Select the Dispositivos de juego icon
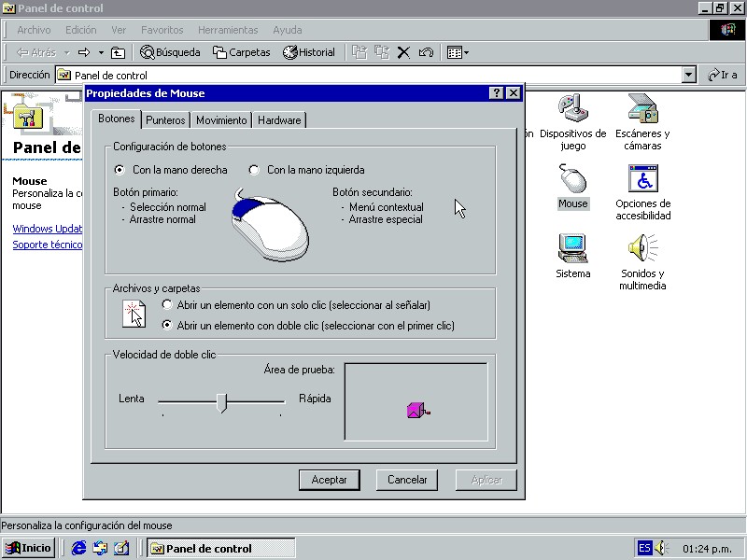Screen dimensions: 747x560 tap(573, 122)
